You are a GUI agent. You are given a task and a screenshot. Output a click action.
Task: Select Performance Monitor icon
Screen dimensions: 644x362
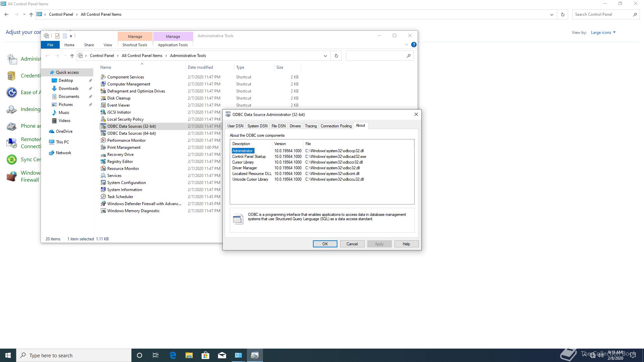pyautogui.click(x=103, y=140)
